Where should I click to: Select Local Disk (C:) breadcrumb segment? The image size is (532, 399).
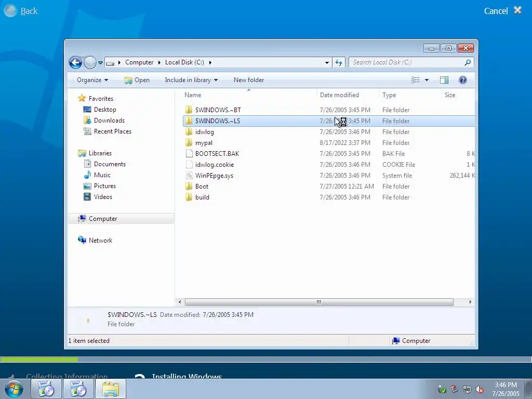point(184,62)
